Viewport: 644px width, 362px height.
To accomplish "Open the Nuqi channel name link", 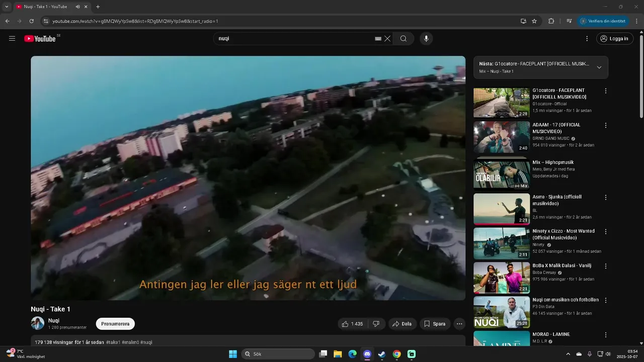I will (54, 320).
